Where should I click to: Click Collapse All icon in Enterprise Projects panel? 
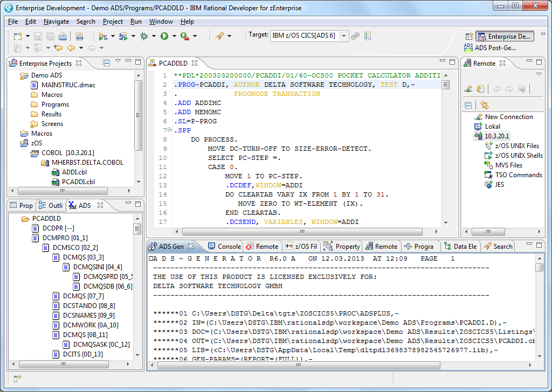(x=106, y=63)
